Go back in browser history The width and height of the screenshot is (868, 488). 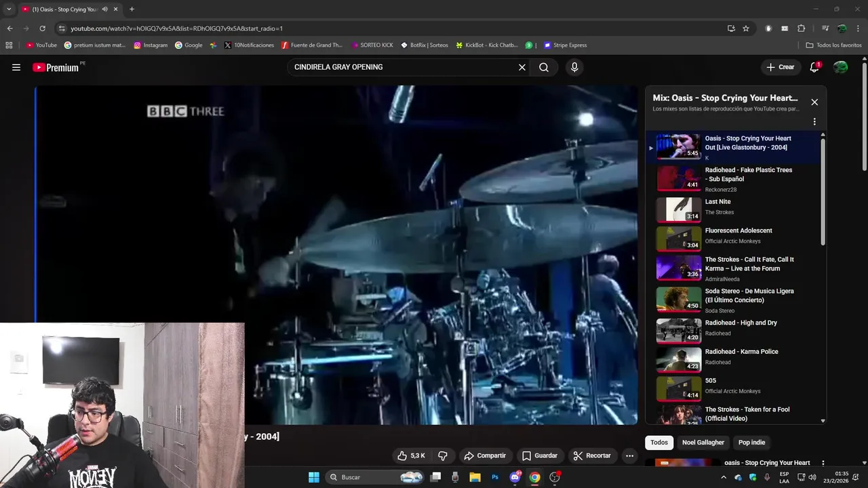(x=9, y=28)
